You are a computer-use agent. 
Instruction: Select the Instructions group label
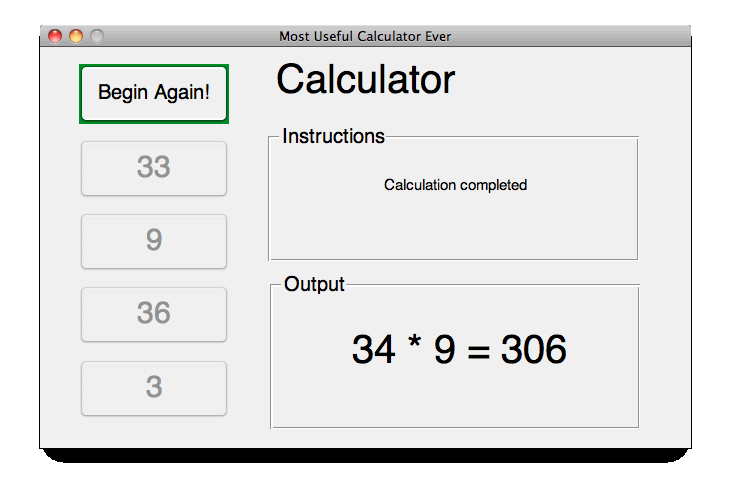click(333, 137)
